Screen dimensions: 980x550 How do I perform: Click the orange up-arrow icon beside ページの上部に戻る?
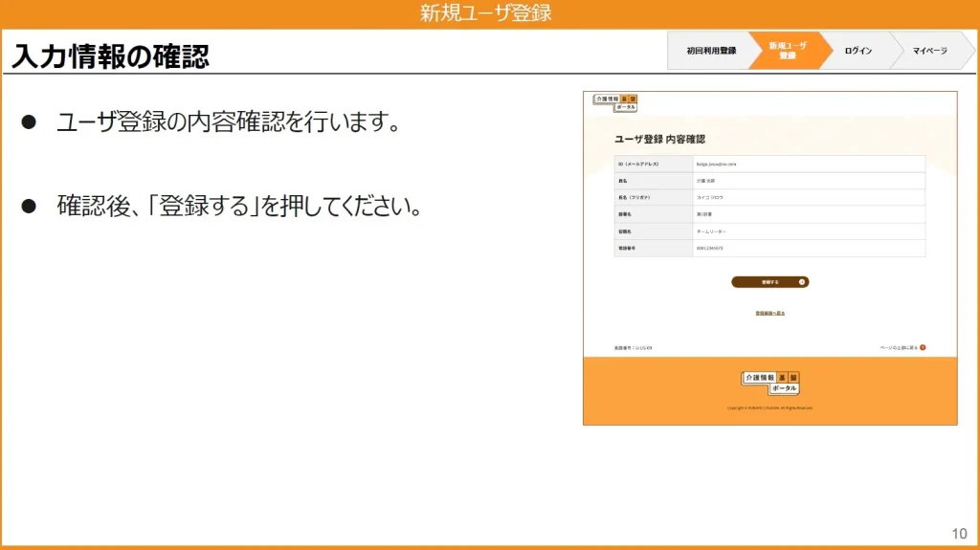(x=923, y=348)
